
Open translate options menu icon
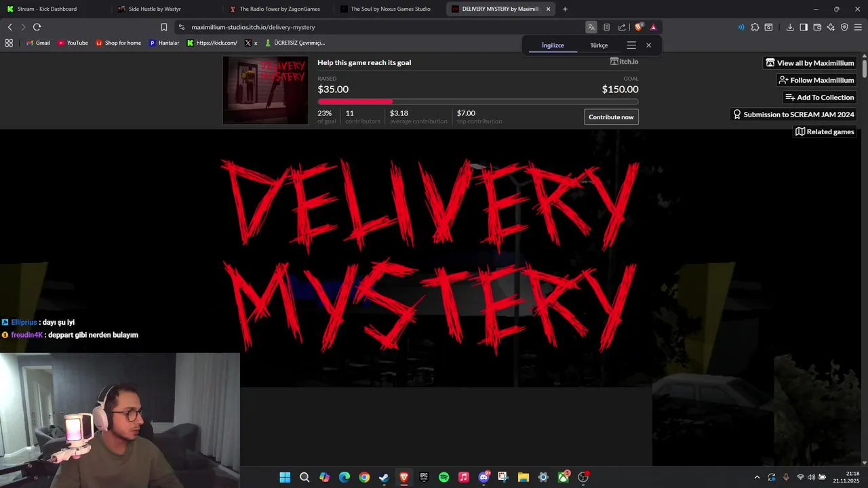pos(631,45)
